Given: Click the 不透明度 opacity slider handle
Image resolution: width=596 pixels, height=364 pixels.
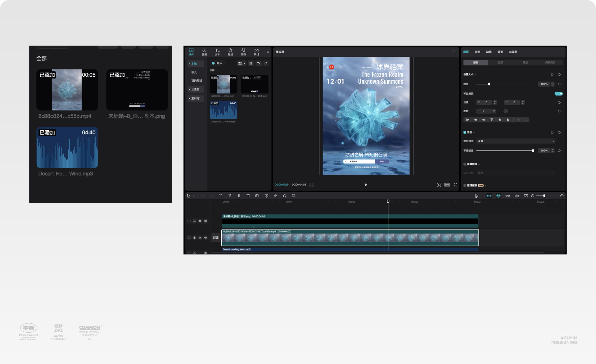Looking at the screenshot, I should (533, 151).
